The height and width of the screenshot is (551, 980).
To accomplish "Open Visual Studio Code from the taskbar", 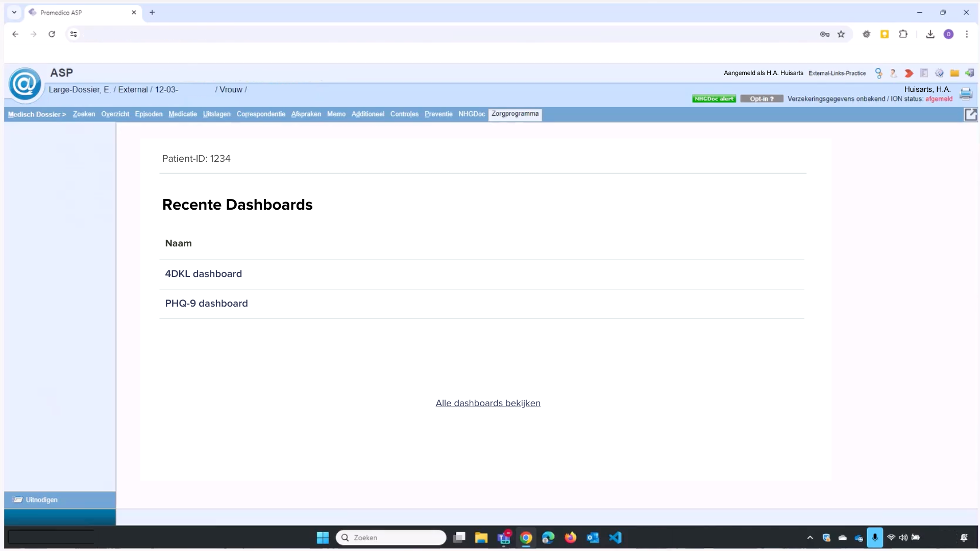I will click(x=615, y=538).
